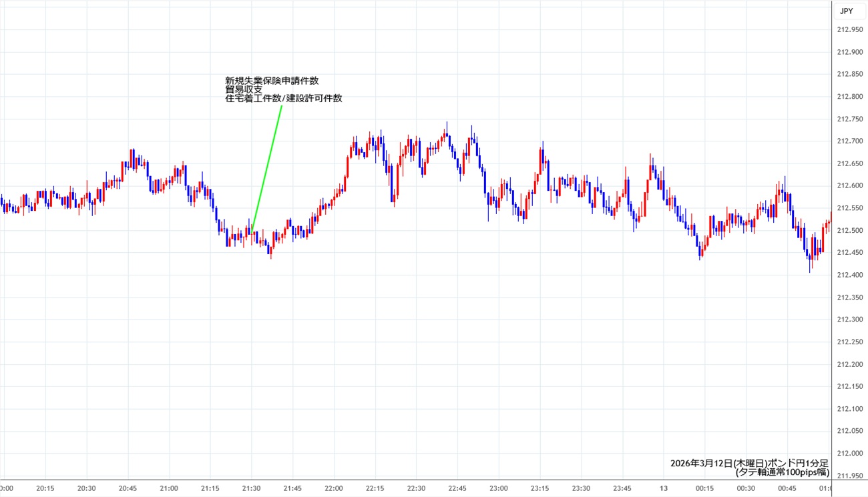Click the 212.000 price axis label
This screenshot has height=497, width=868.
849,454
